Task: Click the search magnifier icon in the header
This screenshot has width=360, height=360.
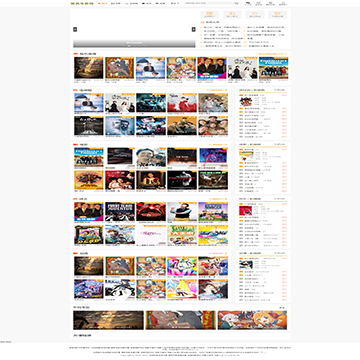Action: point(236,3)
